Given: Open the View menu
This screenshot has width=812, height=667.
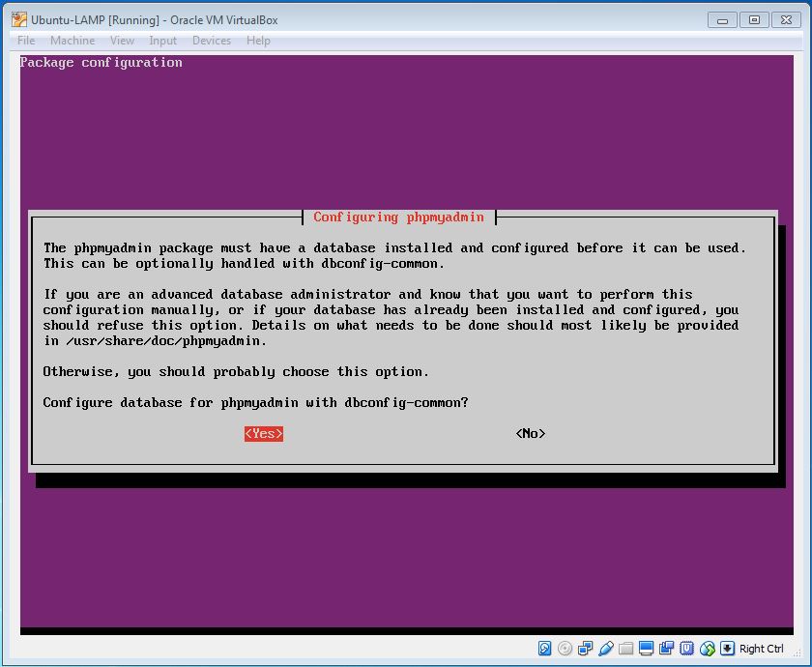Looking at the screenshot, I should point(122,41).
